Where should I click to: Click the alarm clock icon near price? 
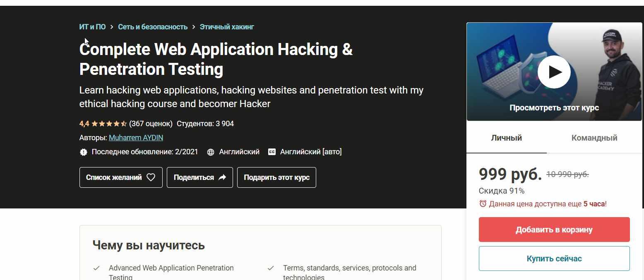pyautogui.click(x=483, y=203)
